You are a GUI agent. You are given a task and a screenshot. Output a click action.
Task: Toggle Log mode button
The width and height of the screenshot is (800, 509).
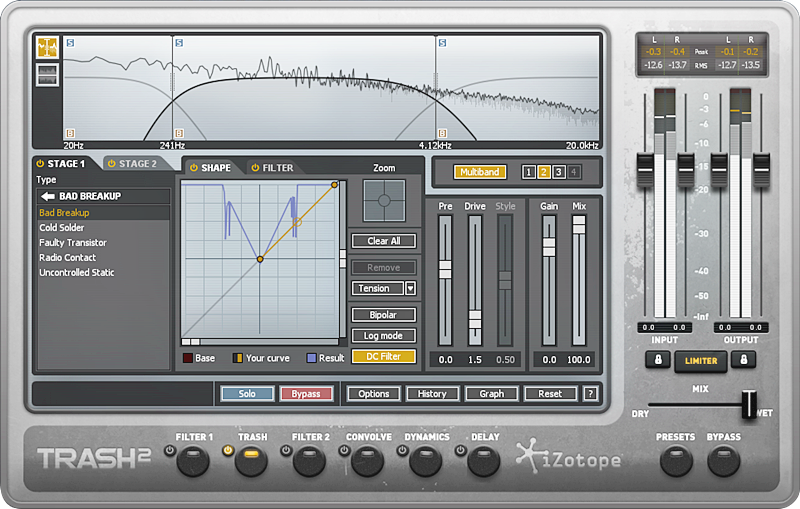click(x=384, y=336)
